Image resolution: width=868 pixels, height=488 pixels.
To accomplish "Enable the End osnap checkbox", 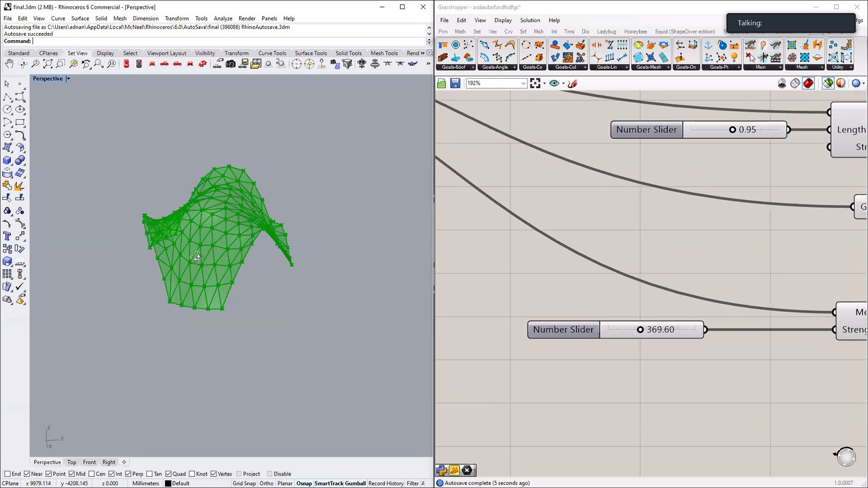I will click(8, 474).
